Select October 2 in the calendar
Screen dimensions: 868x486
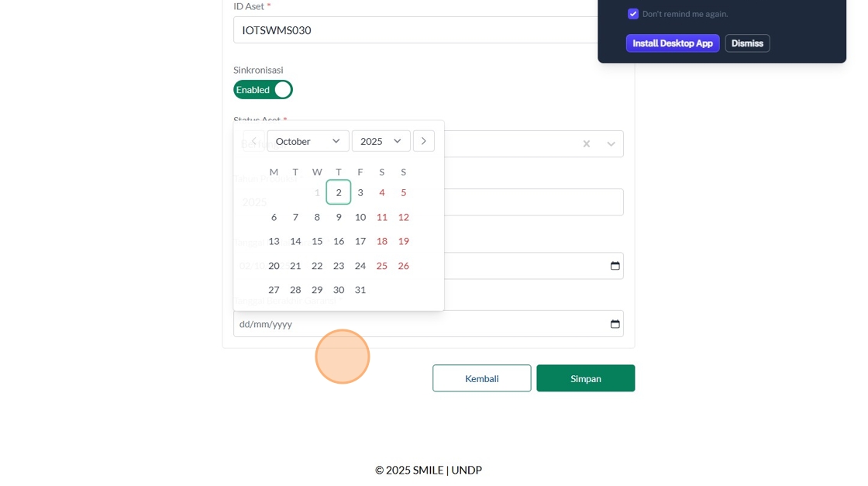pos(339,192)
